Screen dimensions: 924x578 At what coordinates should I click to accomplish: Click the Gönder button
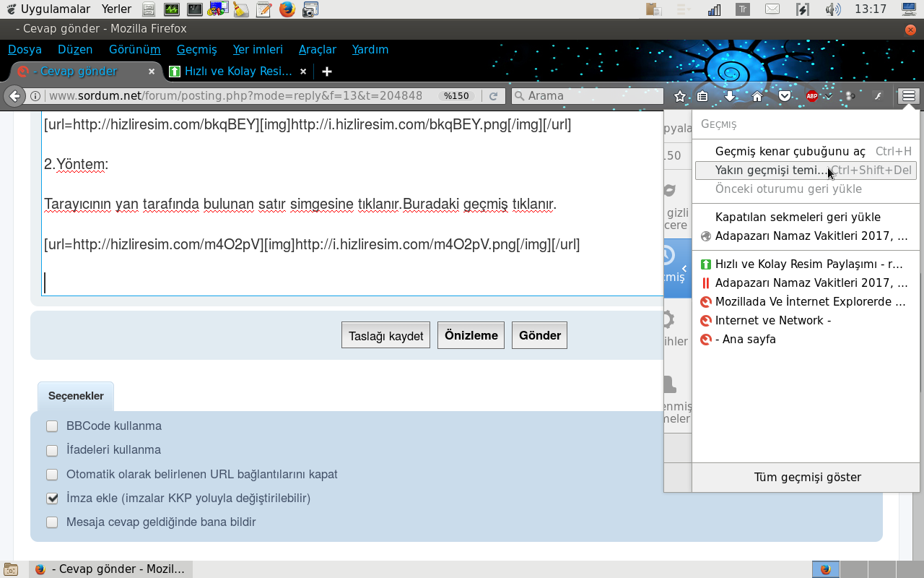tap(540, 335)
